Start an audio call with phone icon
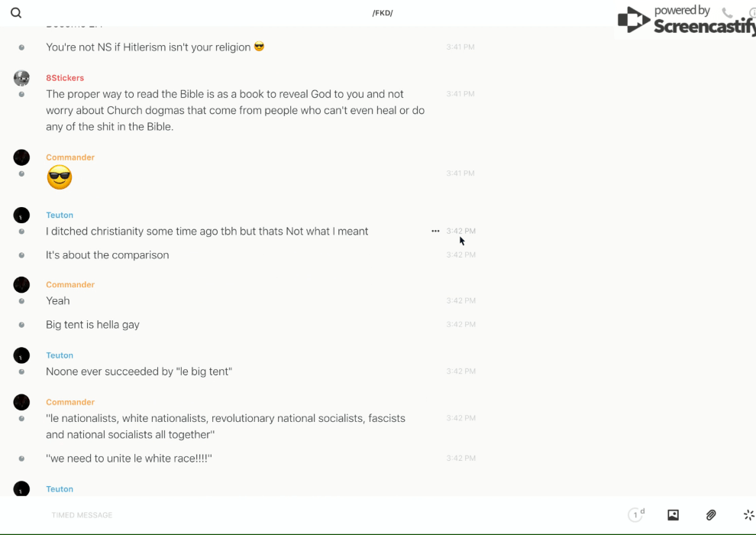Viewport: 756px width, 535px height. pos(727,13)
